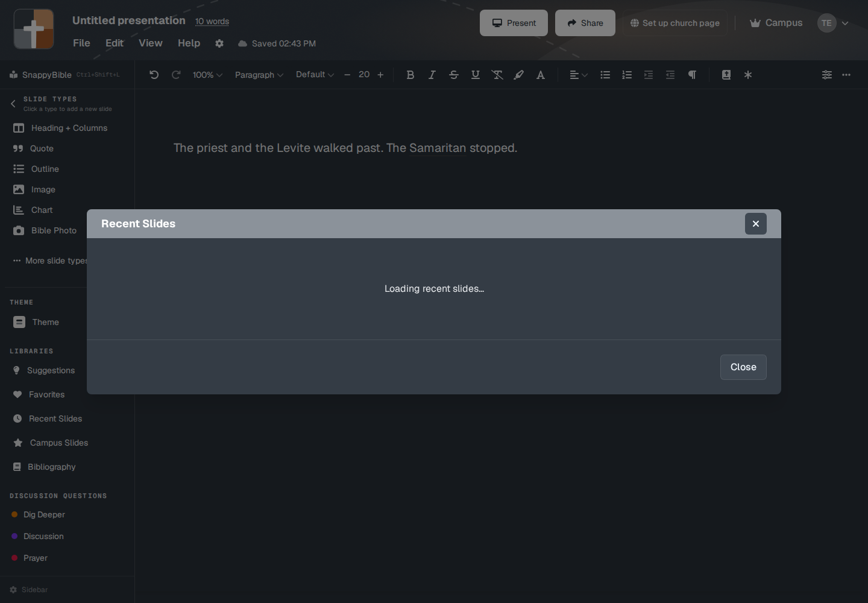The image size is (868, 603).
Task: Increase paragraph indent
Action: pyautogui.click(x=649, y=75)
